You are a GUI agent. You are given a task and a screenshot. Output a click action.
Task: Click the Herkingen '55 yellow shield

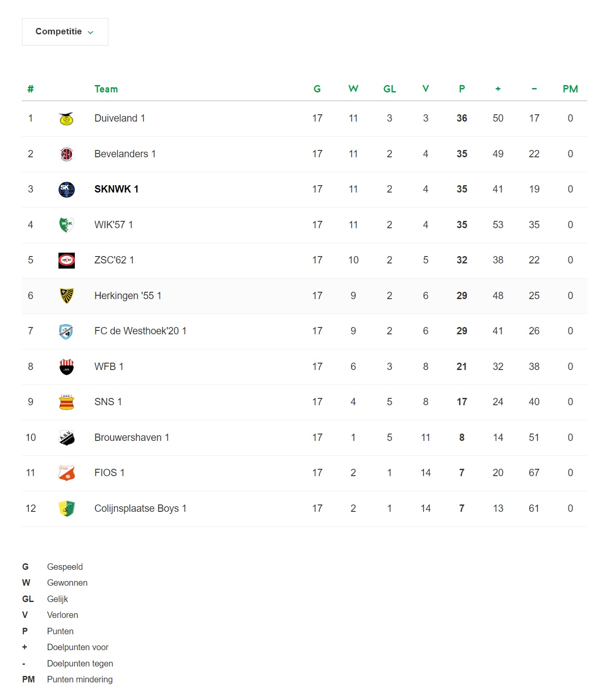point(66,296)
